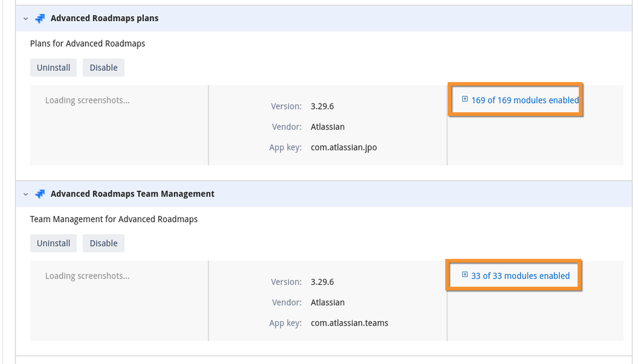Image resolution: width=638 pixels, height=364 pixels.
Task: Click the com.atlassian.jpo app key text
Action: coord(344,148)
